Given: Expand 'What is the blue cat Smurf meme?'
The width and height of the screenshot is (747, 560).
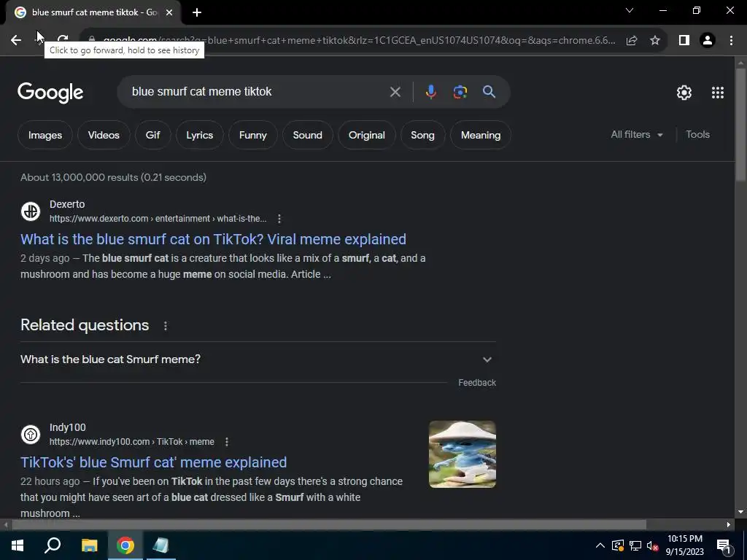Looking at the screenshot, I should (x=258, y=359).
